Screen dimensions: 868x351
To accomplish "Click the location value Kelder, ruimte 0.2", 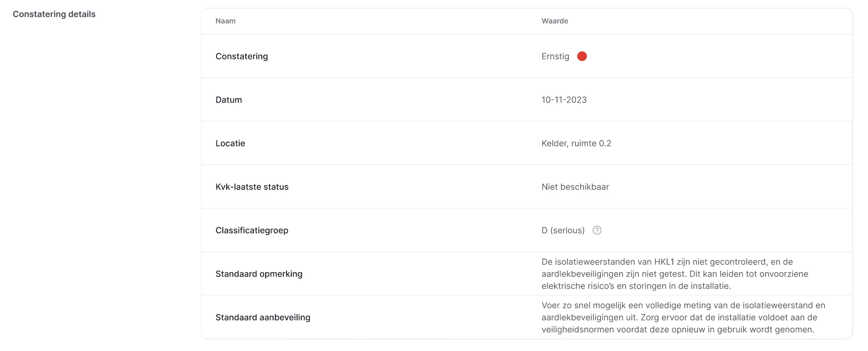I will tap(576, 143).
